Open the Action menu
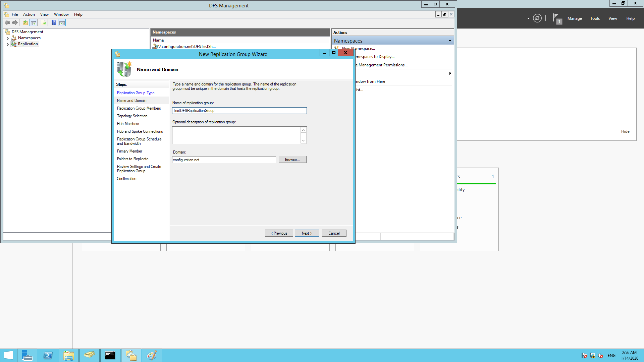Image resolution: width=644 pixels, height=362 pixels. [x=29, y=14]
